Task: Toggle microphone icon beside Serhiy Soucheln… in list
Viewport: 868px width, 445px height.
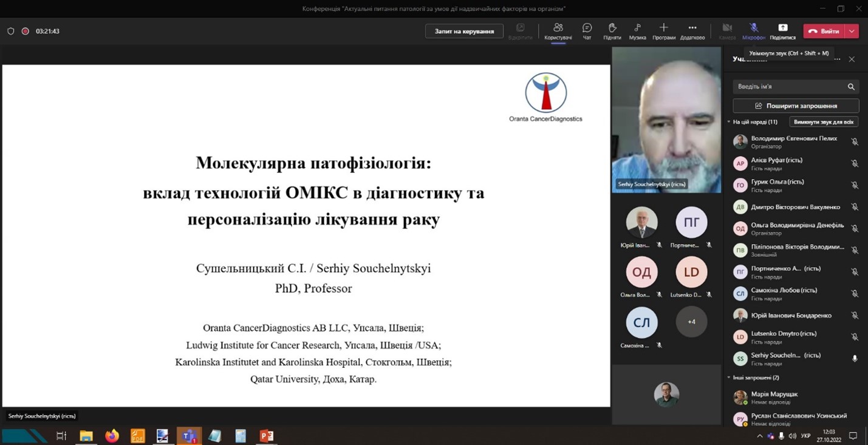Action: coord(854,359)
